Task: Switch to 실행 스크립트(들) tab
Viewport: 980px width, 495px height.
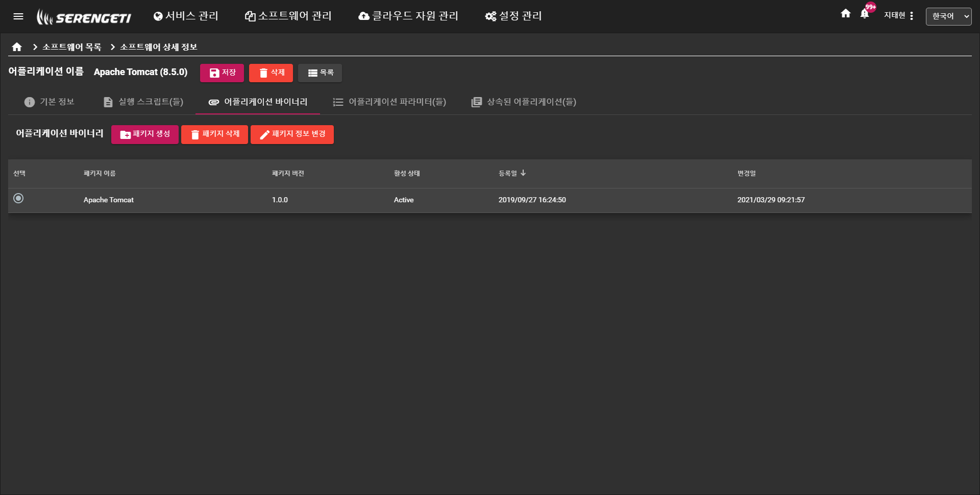Action: (x=143, y=102)
